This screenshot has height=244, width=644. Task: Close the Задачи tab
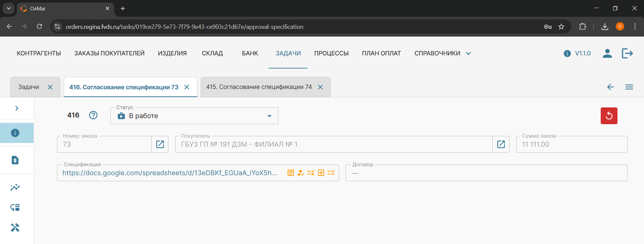click(x=50, y=87)
